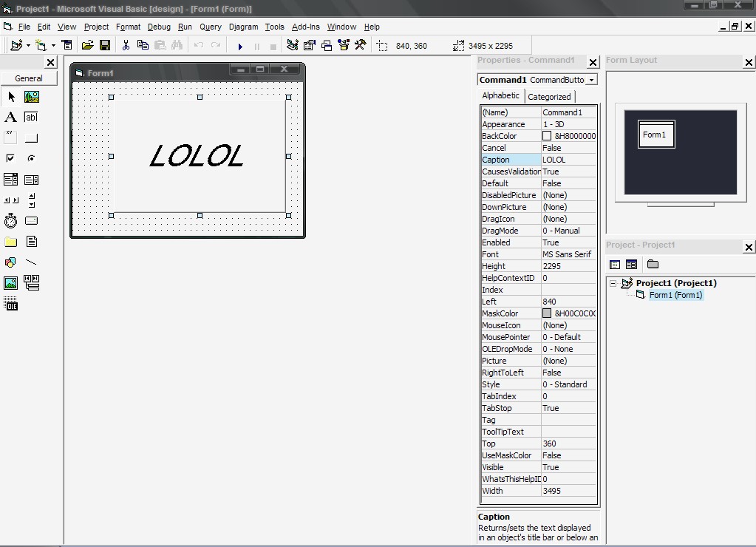
Task: Select the OptionButton control tool
Action: [31, 158]
